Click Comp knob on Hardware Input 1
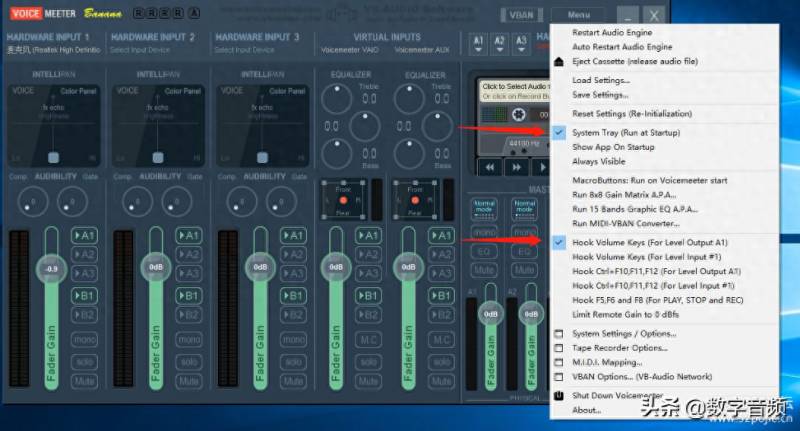 point(33,201)
